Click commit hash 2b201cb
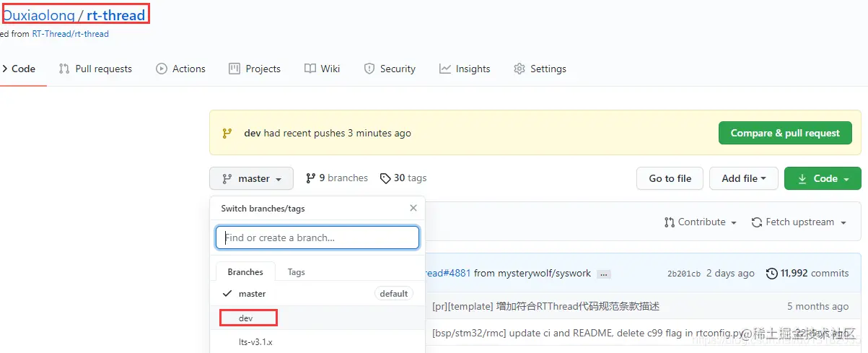 coord(684,274)
